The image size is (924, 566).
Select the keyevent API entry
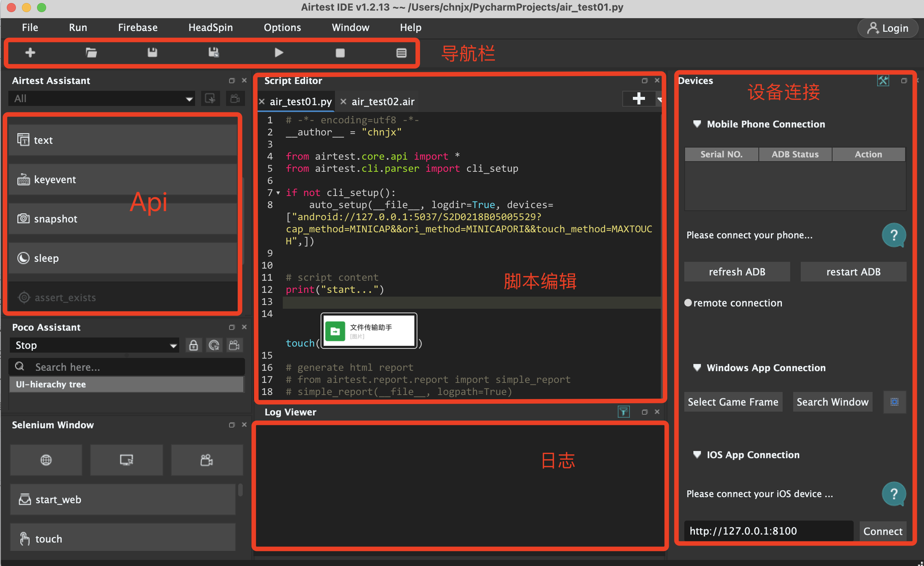coord(123,179)
